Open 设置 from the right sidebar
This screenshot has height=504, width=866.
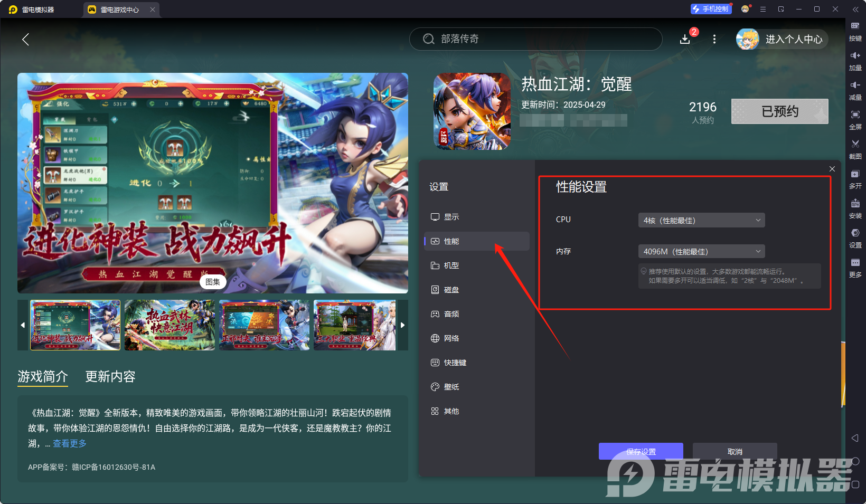tap(855, 237)
